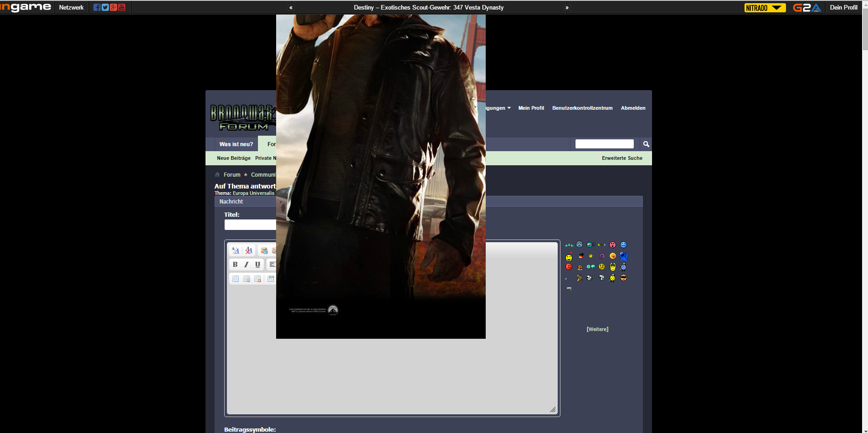868x433 pixels.
Task: Insert the Cookie Monster smiley
Action: tap(624, 256)
